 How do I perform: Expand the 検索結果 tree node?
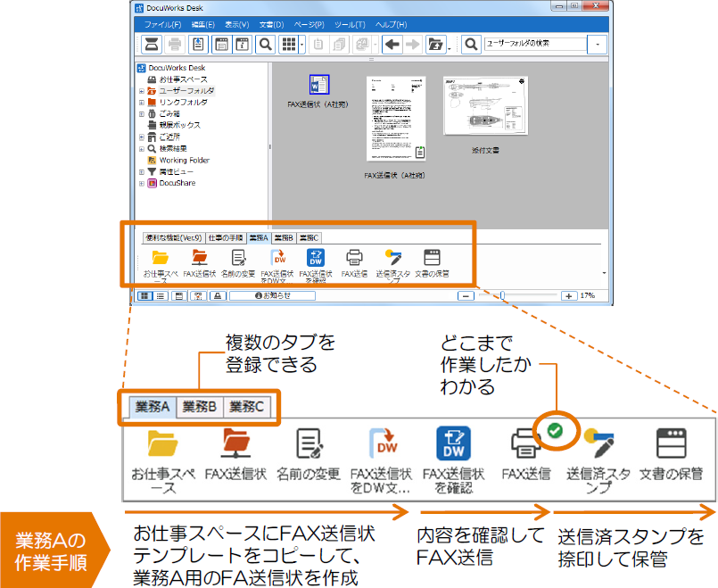click(x=142, y=149)
